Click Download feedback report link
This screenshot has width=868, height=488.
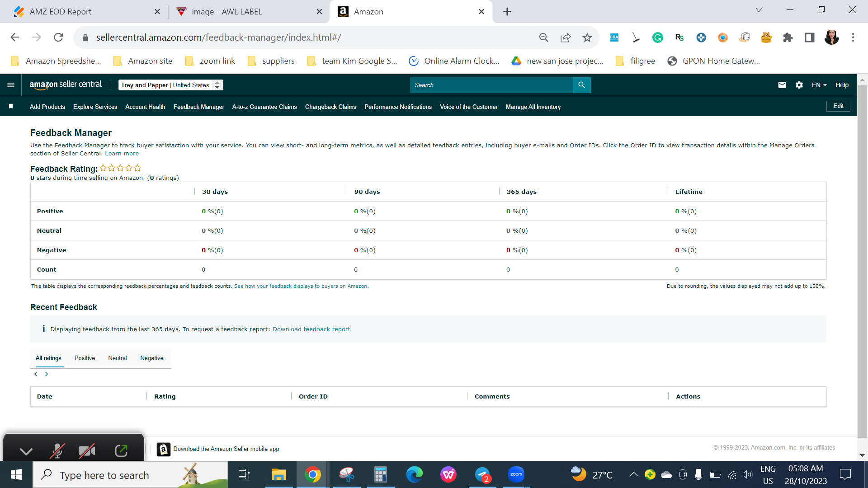click(x=311, y=329)
